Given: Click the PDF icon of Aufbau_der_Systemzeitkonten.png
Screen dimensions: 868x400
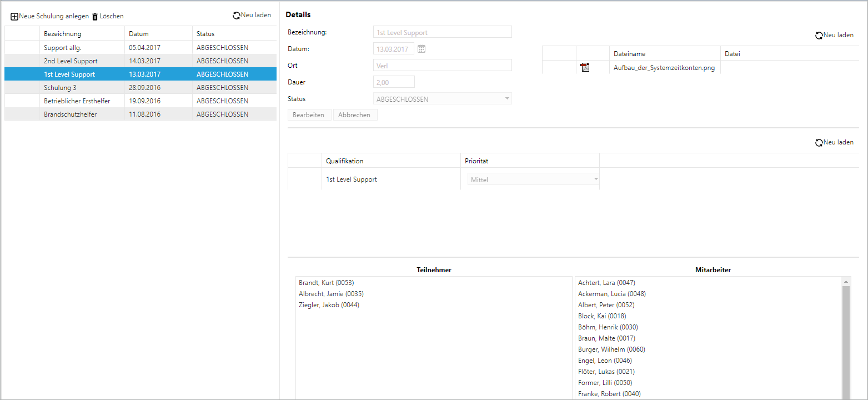Looking at the screenshot, I should (x=585, y=68).
